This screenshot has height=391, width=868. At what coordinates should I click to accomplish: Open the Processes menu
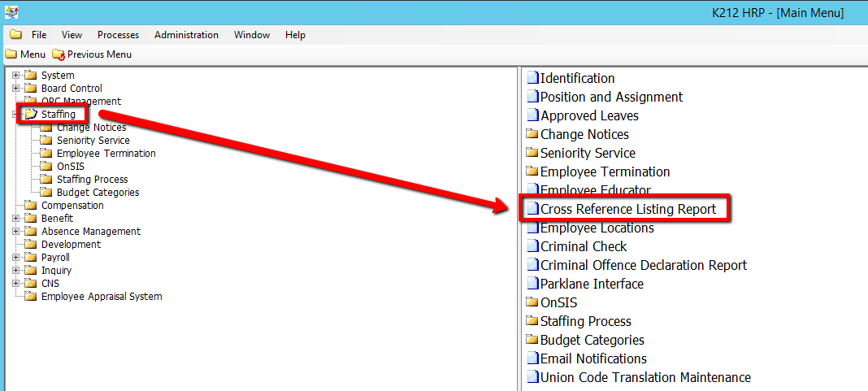118,35
